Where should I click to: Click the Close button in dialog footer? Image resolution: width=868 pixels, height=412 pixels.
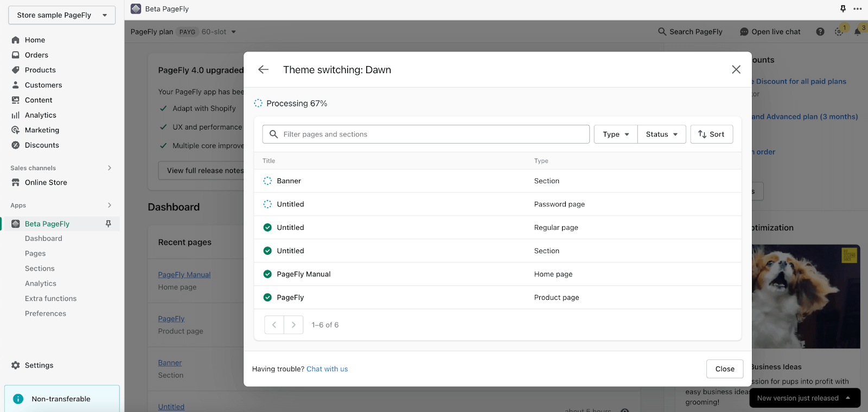pyautogui.click(x=725, y=369)
